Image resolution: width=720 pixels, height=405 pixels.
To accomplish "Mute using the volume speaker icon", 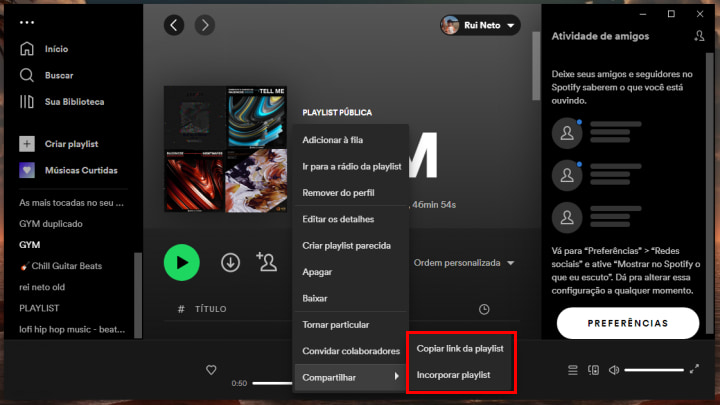I will click(613, 370).
